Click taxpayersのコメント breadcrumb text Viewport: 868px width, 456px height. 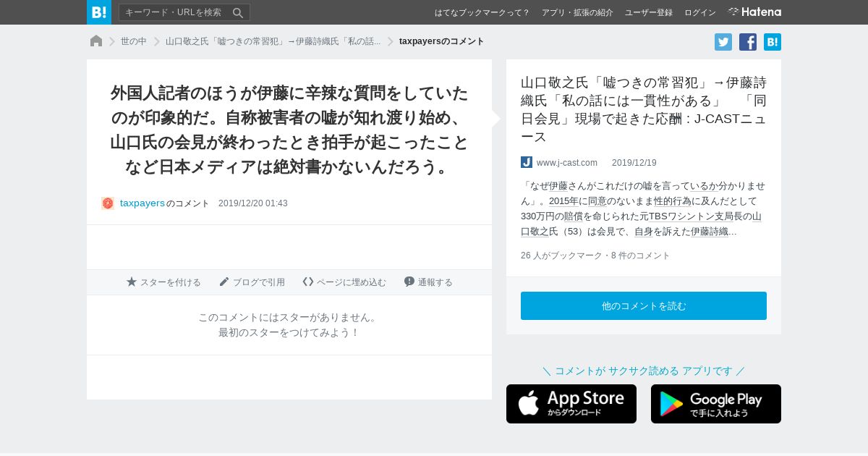tap(442, 41)
